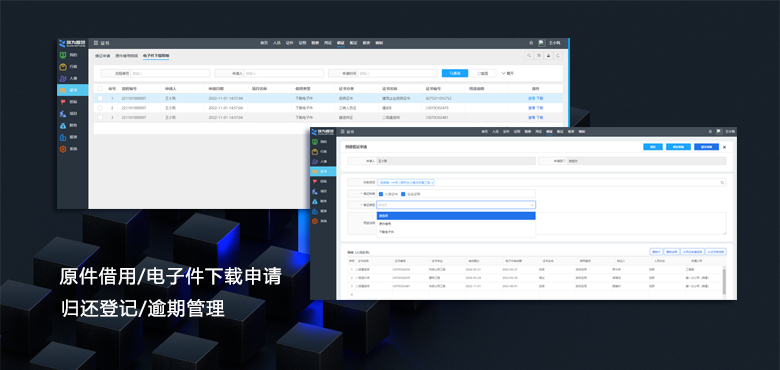Open 行政 in the front window sidebar

[323, 152]
